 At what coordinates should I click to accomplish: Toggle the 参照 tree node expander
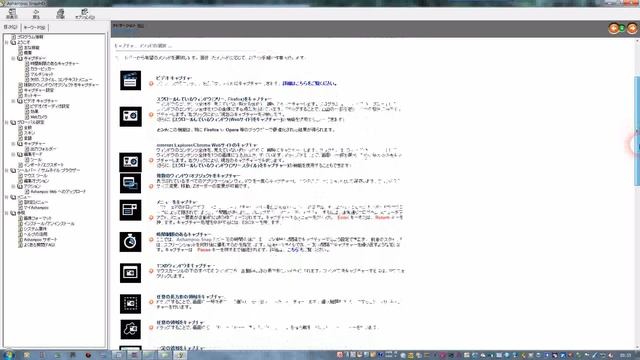(x=7, y=213)
